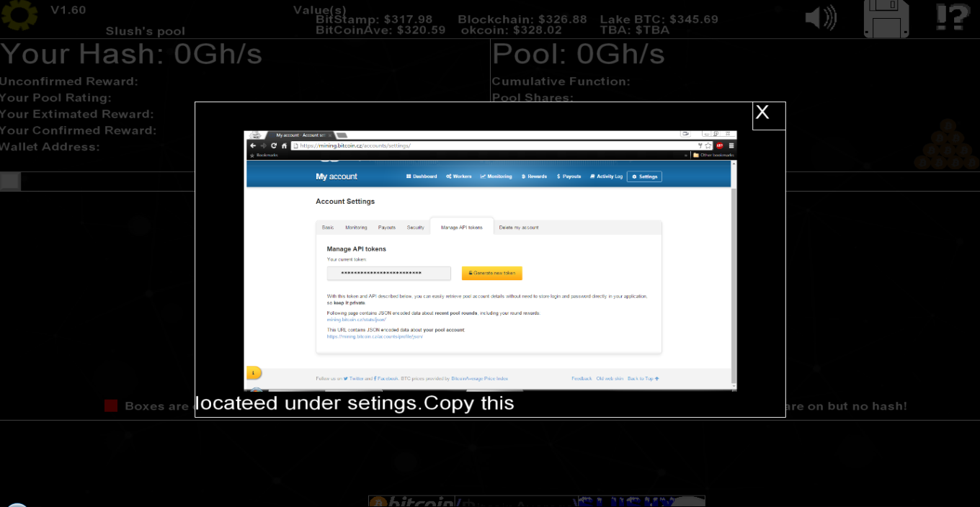Click the mining.bitcoin.cz/stats/json/ link
This screenshot has width=980, height=507.
click(x=357, y=319)
